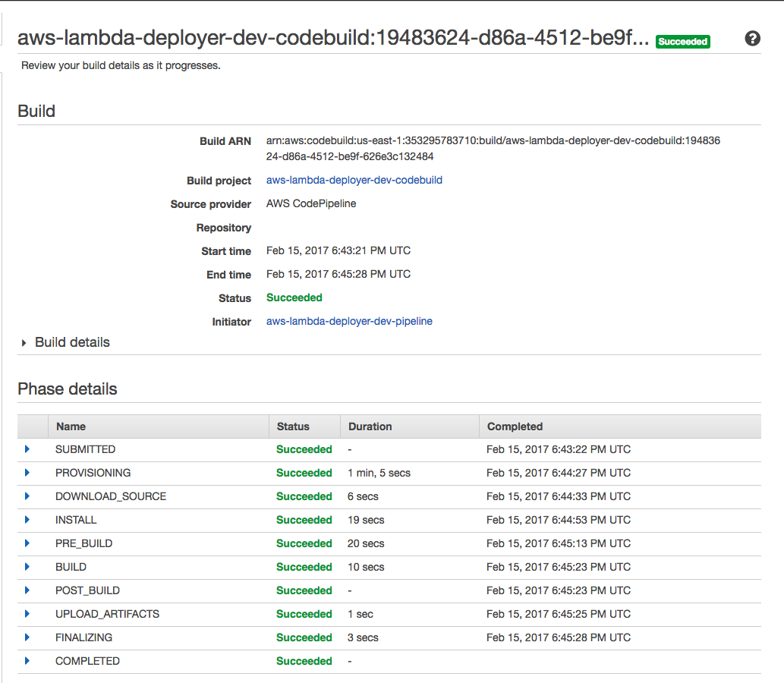Expand the BUILD phase row
Screen dimensions: 784x683
tap(28, 567)
